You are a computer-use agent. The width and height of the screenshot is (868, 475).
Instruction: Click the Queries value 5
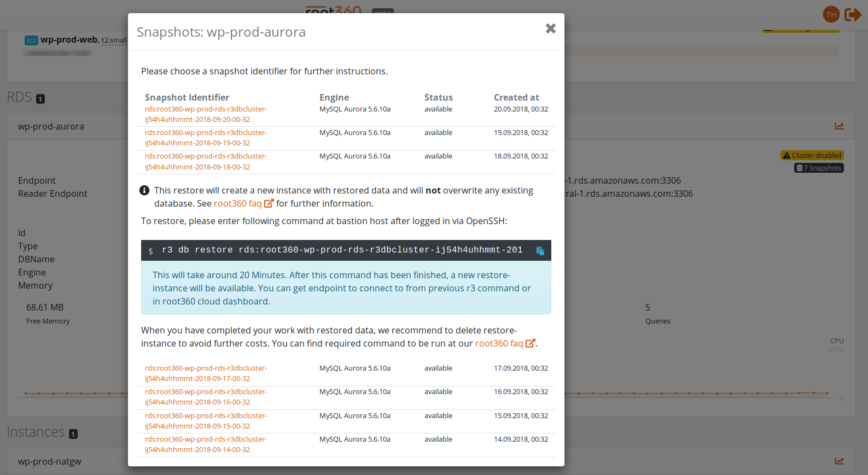[648, 307]
